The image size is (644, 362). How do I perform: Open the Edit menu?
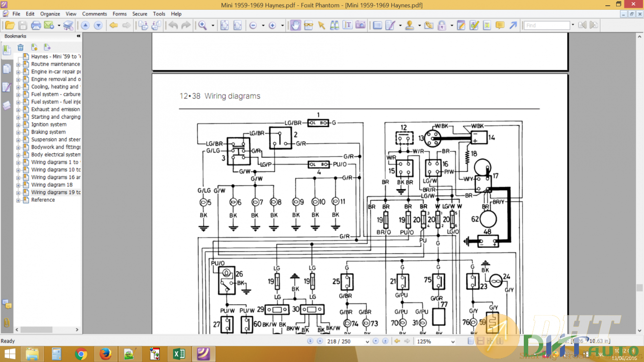click(30, 14)
